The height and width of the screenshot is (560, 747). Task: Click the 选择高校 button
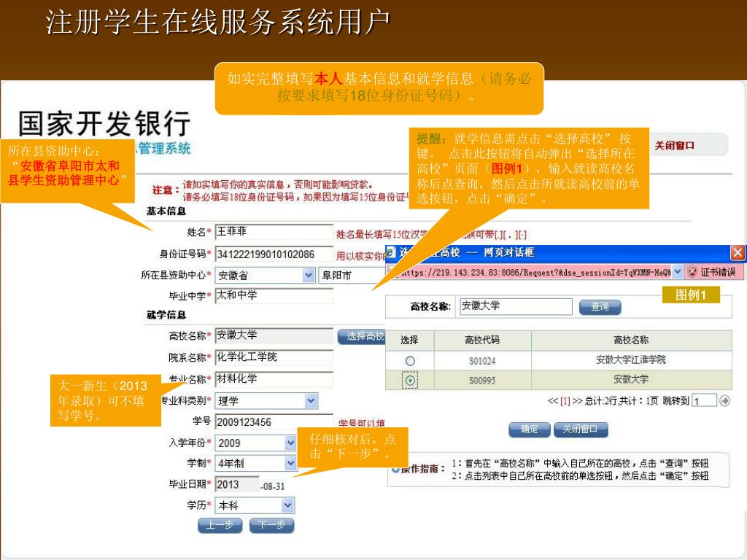point(362,336)
